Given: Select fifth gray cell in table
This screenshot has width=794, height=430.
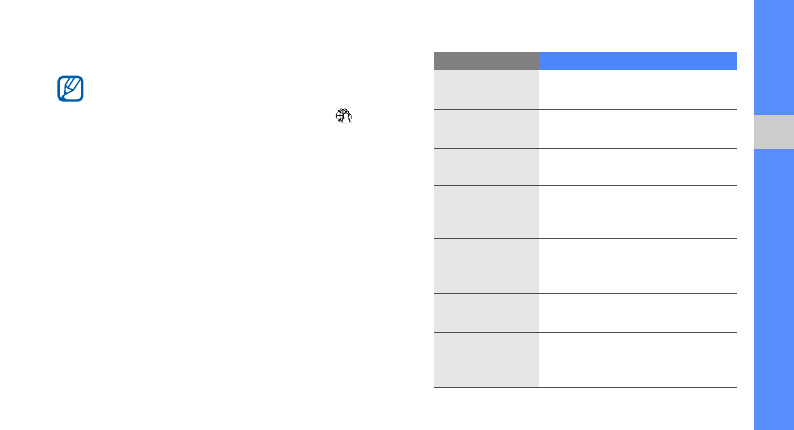Looking at the screenshot, I should click(x=486, y=266).
